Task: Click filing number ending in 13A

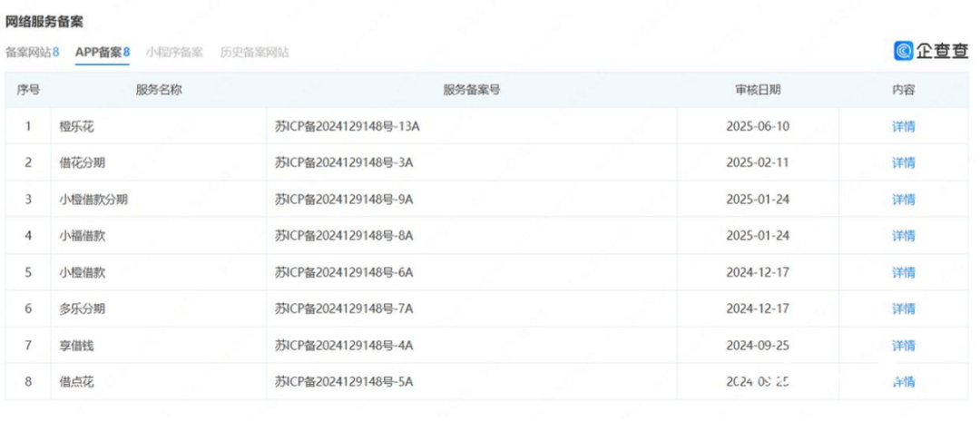Action: 347,126
